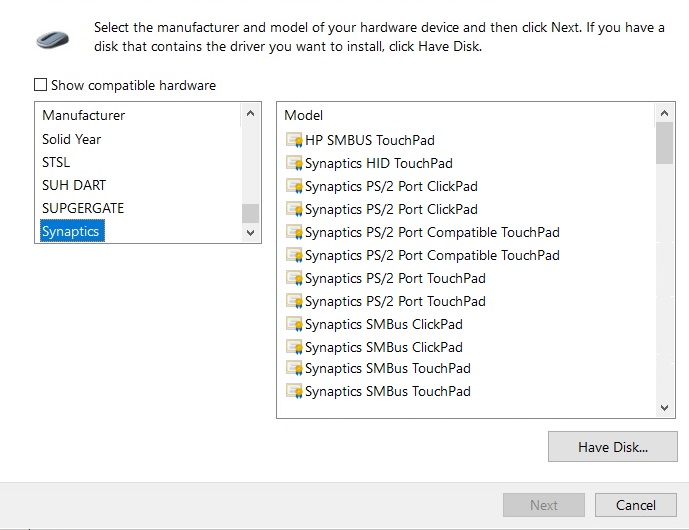Viewport: 689px width, 530px height.
Task: Click the second PS/2 Port Compatible TouchPad icon
Action: click(294, 255)
